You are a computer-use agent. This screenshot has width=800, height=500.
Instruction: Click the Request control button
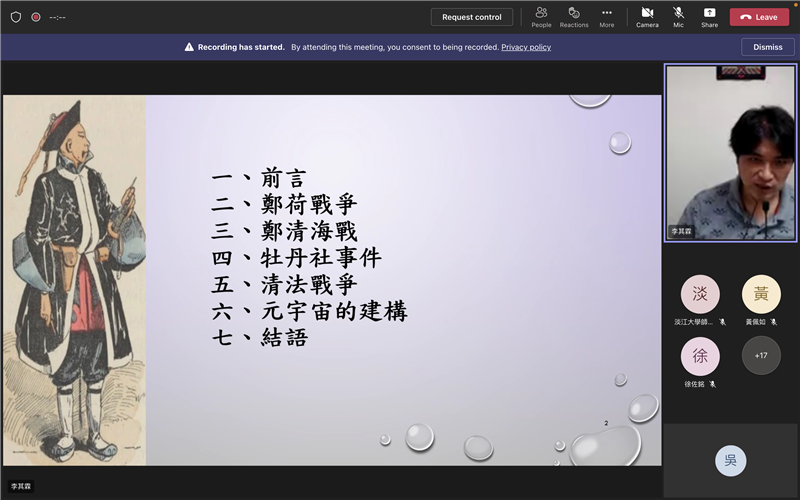pos(472,17)
